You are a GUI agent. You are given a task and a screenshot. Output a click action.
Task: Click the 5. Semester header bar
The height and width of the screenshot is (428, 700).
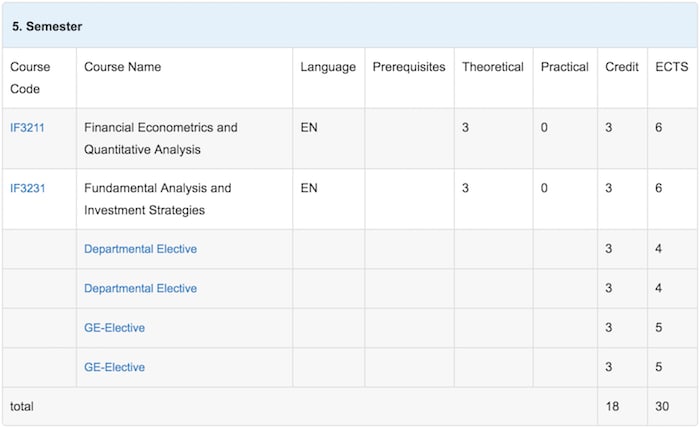pyautogui.click(x=350, y=25)
